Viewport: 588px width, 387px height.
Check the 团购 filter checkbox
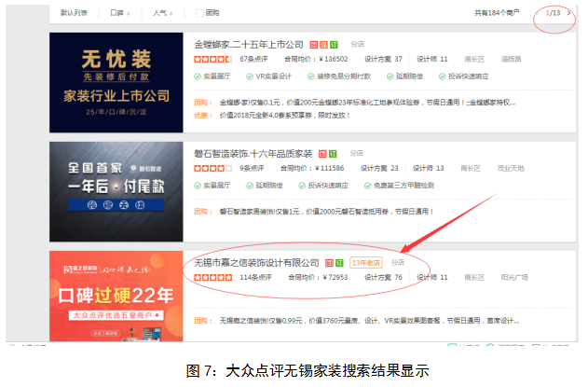click(x=199, y=13)
